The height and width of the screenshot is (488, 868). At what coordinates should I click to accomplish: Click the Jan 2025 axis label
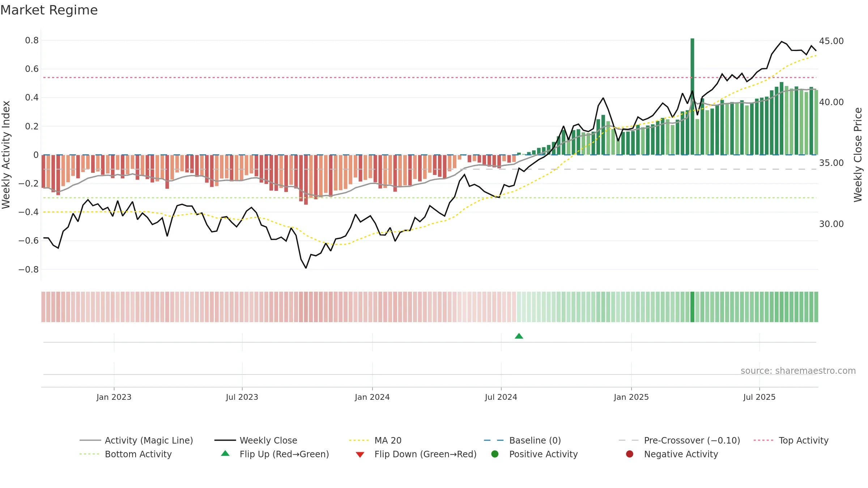(631, 397)
